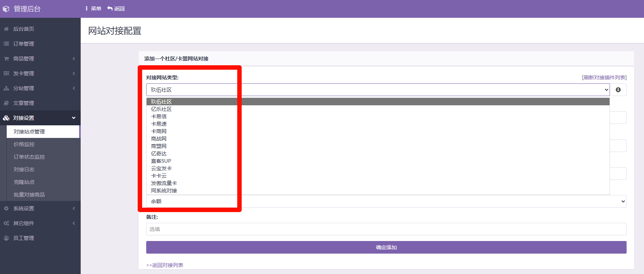Select 亿乐社区 from the dropdown list
Viewport: 644px width, 274px height.
(x=378, y=109)
